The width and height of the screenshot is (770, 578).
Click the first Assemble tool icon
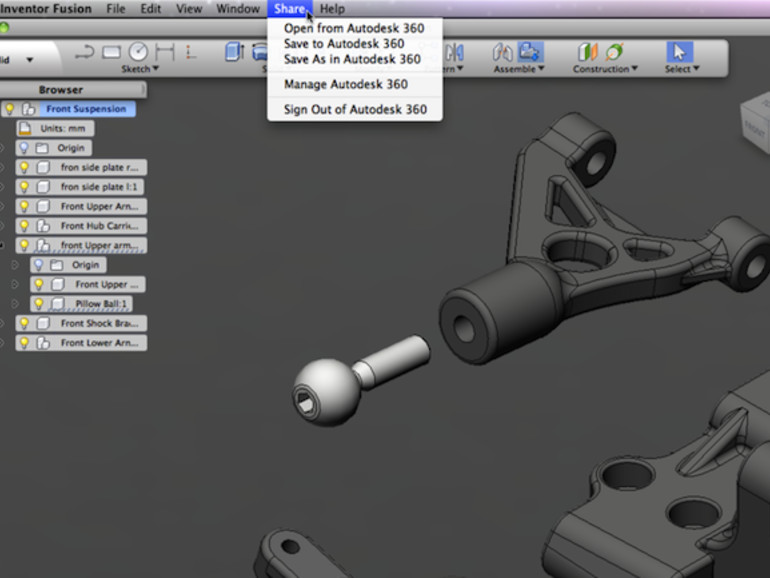(x=503, y=52)
